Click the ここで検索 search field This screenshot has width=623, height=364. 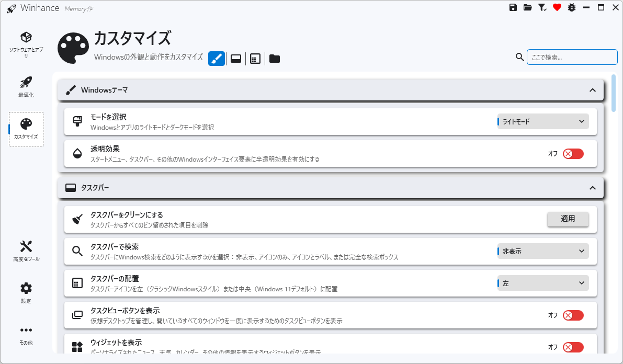click(572, 57)
